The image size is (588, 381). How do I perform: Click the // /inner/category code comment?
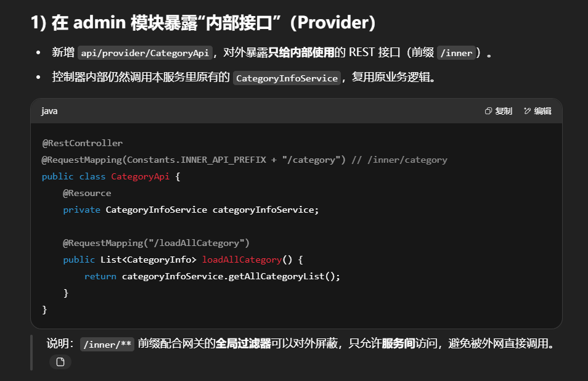pyautogui.click(x=399, y=160)
